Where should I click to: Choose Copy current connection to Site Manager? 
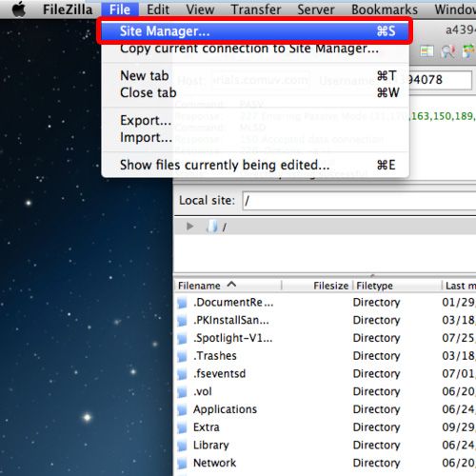click(x=249, y=49)
